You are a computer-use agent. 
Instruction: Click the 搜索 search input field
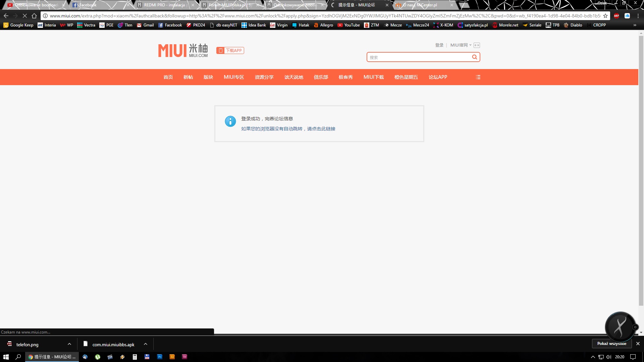[419, 57]
